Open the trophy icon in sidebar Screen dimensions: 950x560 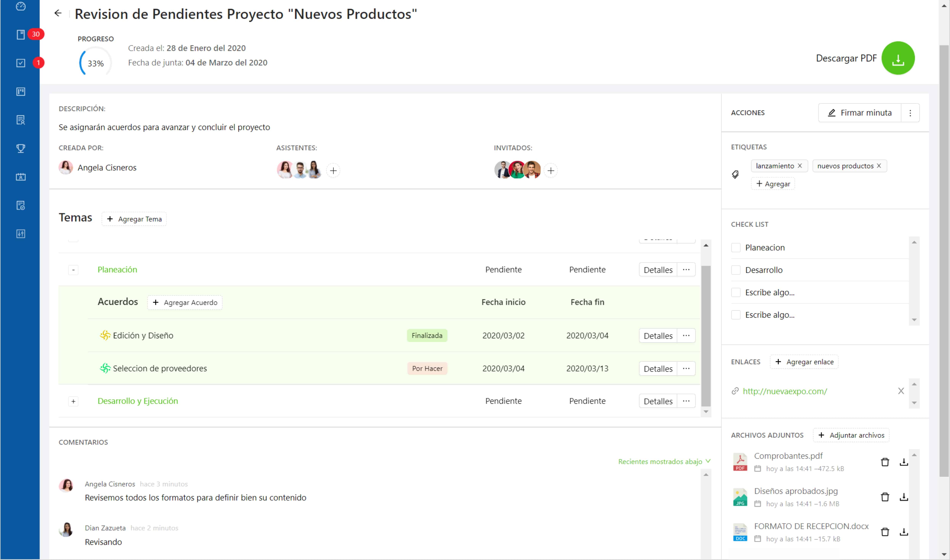pos(21,148)
